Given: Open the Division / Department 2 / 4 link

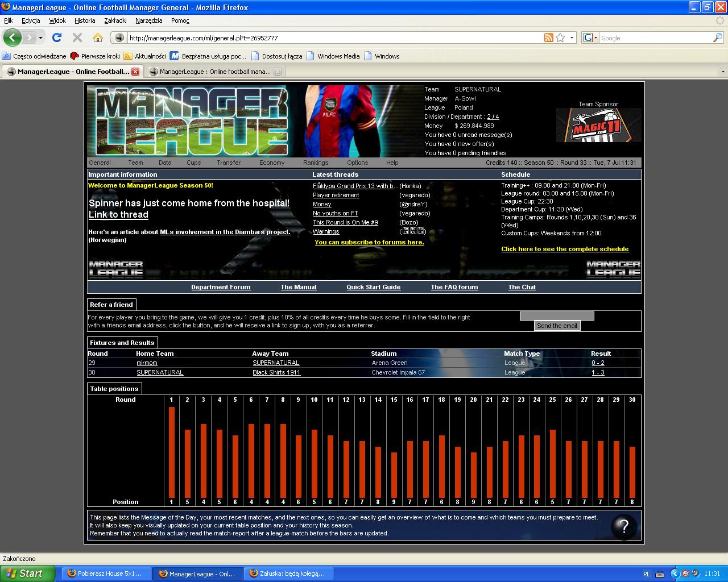Looking at the screenshot, I should 493,117.
